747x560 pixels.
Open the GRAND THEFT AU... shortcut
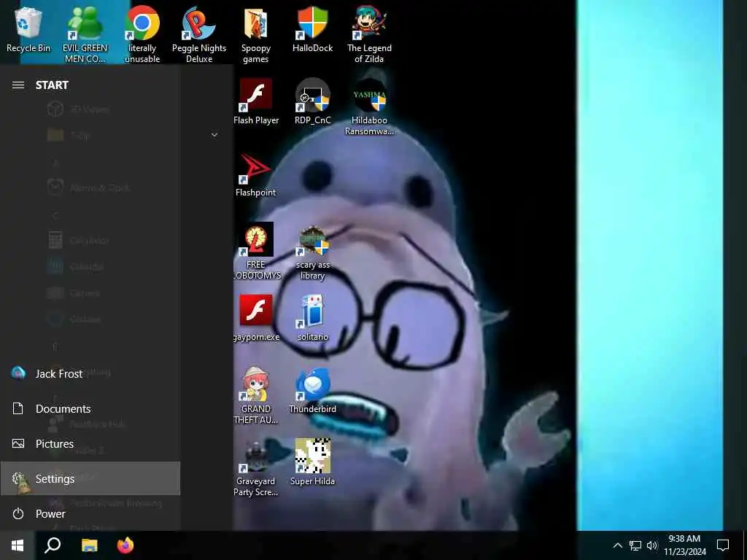pyautogui.click(x=256, y=395)
